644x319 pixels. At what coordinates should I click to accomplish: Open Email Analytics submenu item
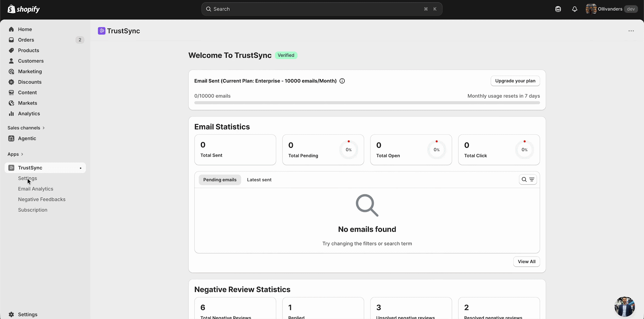click(36, 189)
